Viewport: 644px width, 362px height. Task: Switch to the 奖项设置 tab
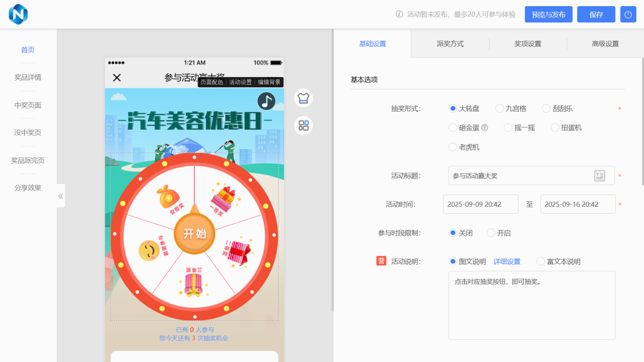528,43
